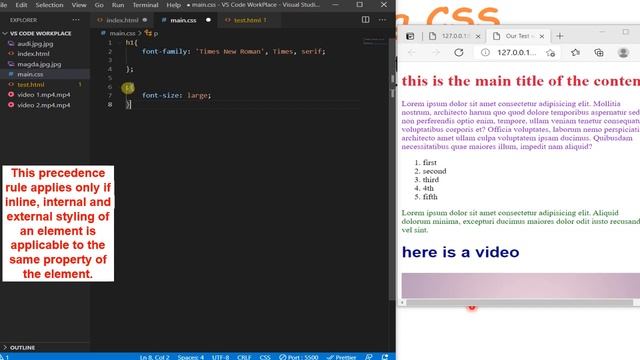
Task: Click font-size: large line in editor
Action: 176,95
